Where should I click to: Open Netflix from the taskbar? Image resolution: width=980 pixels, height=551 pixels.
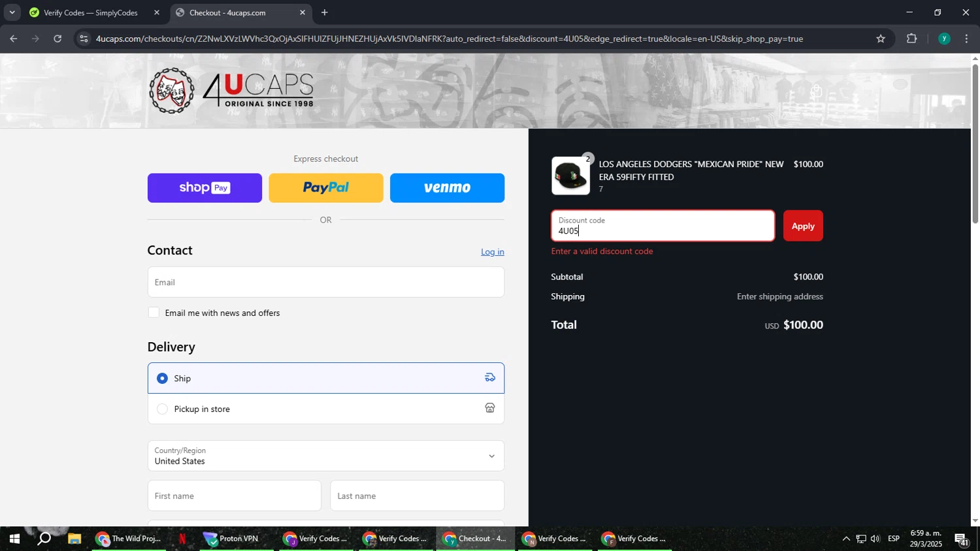click(182, 539)
